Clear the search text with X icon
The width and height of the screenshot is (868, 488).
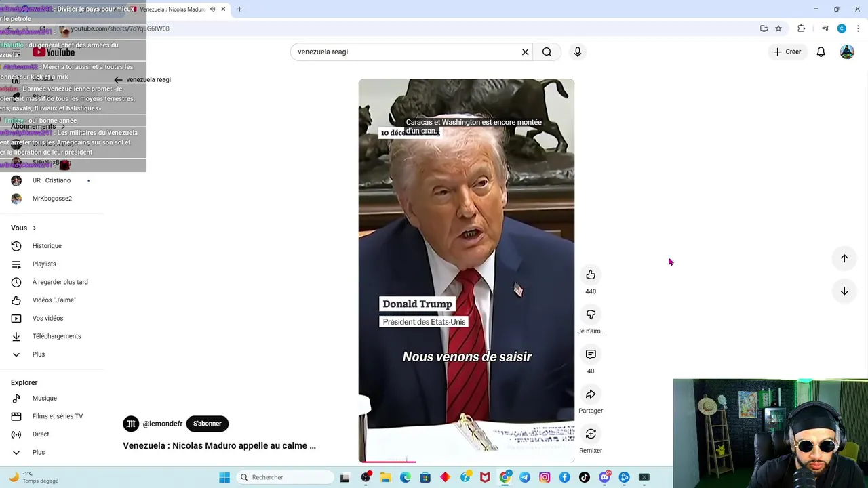tap(525, 52)
